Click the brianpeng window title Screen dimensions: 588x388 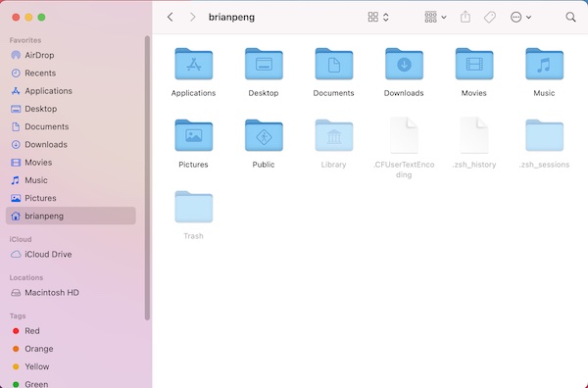[231, 18]
